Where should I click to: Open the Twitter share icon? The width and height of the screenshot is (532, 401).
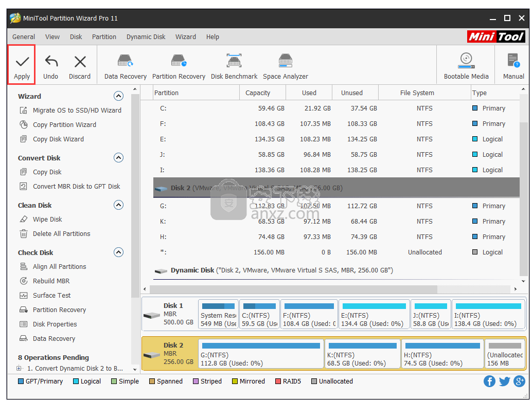coord(504,381)
